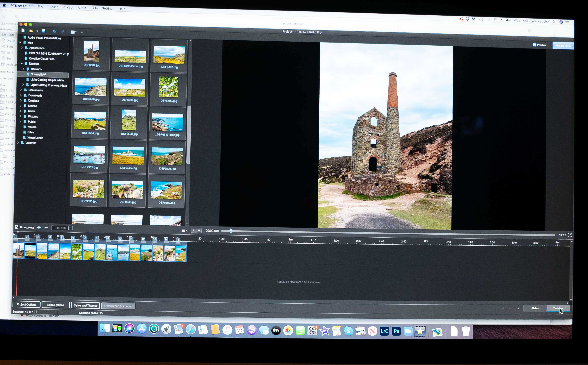Collapse the Mac folder in the tree
This screenshot has width=588, height=365.
point(20,42)
